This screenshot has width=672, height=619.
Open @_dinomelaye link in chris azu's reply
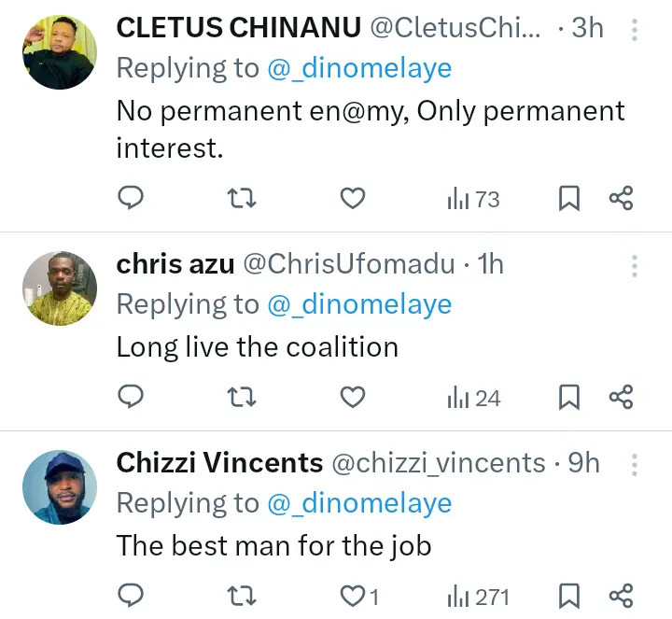(359, 304)
